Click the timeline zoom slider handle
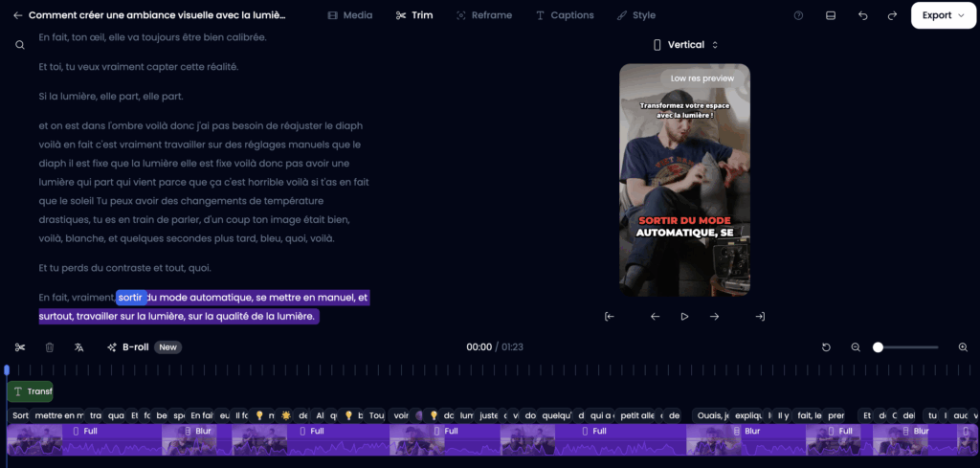This screenshot has width=980, height=468. 878,347
